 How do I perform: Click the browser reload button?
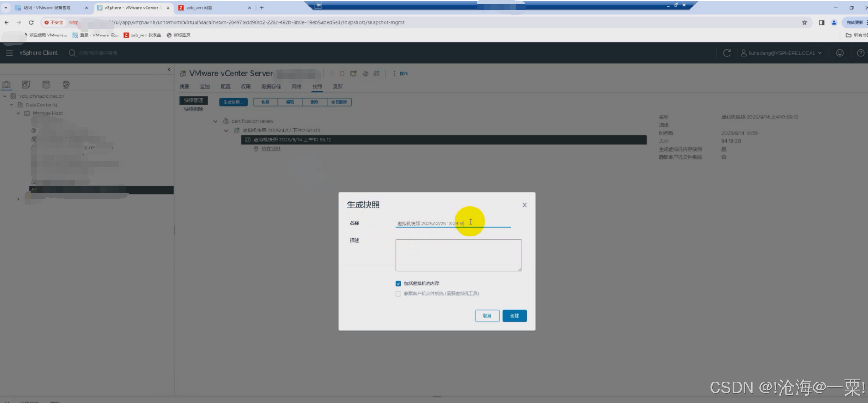[x=31, y=22]
